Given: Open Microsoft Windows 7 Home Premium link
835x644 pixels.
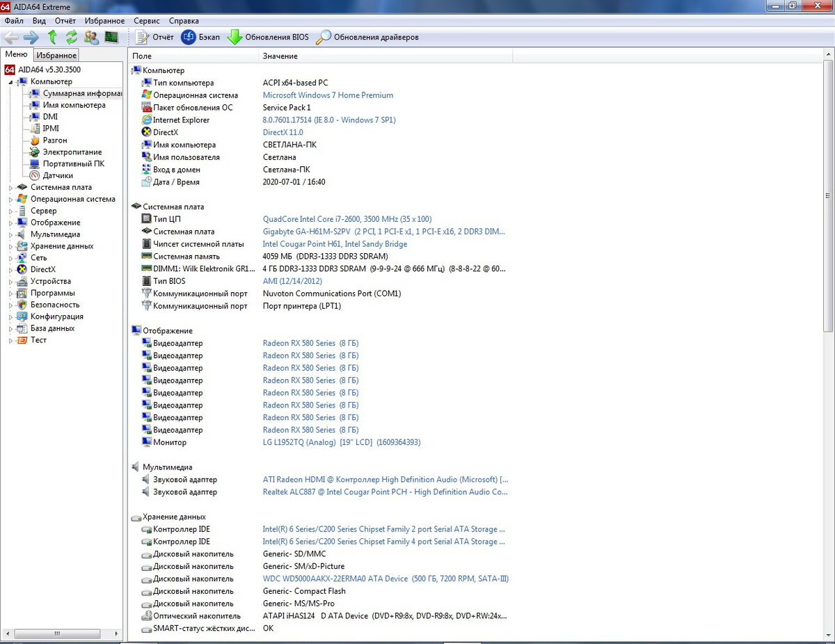Looking at the screenshot, I should (328, 95).
